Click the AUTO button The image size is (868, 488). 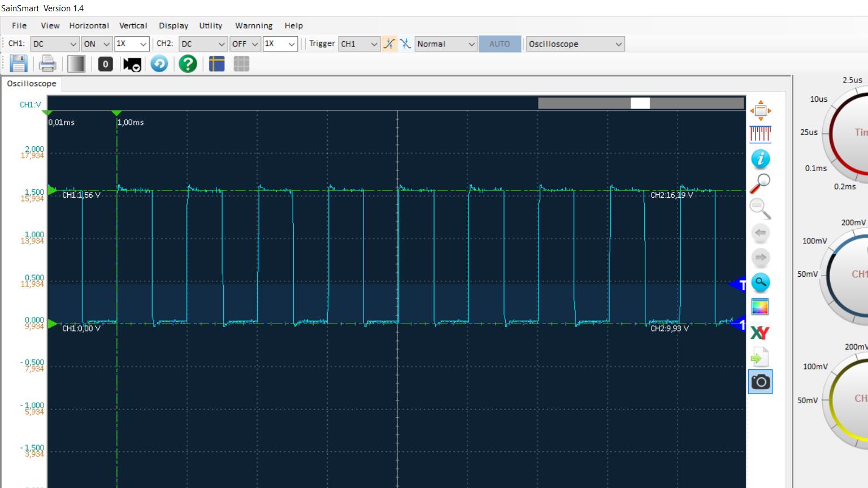pos(500,43)
